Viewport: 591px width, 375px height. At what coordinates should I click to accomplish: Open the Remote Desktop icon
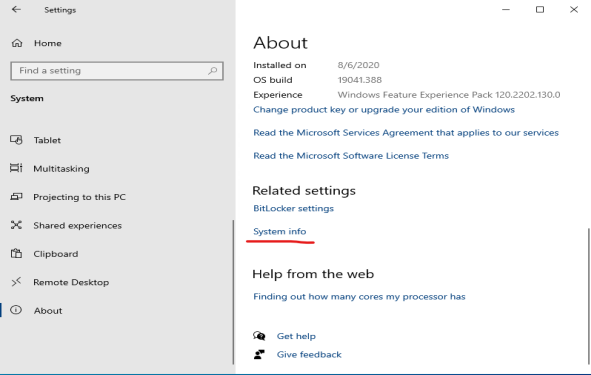click(x=16, y=282)
